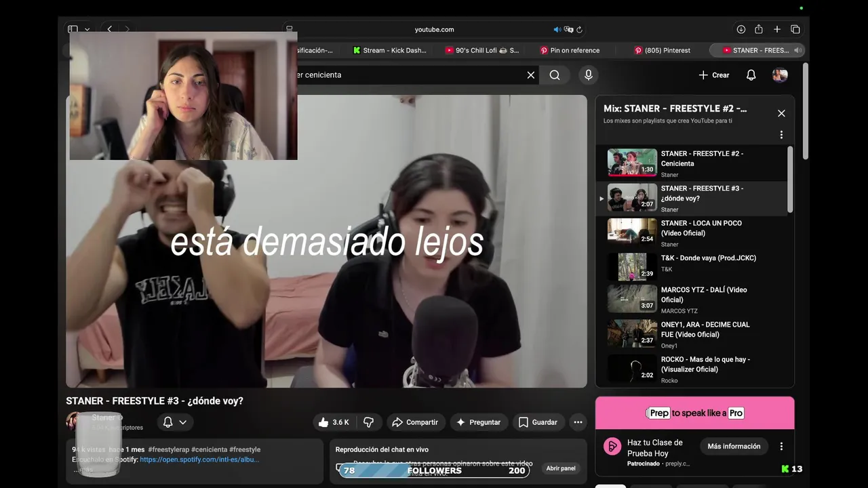Screen dimensions: 868x488
Task: Click the Compartir share button
Action: pyautogui.click(x=416, y=422)
